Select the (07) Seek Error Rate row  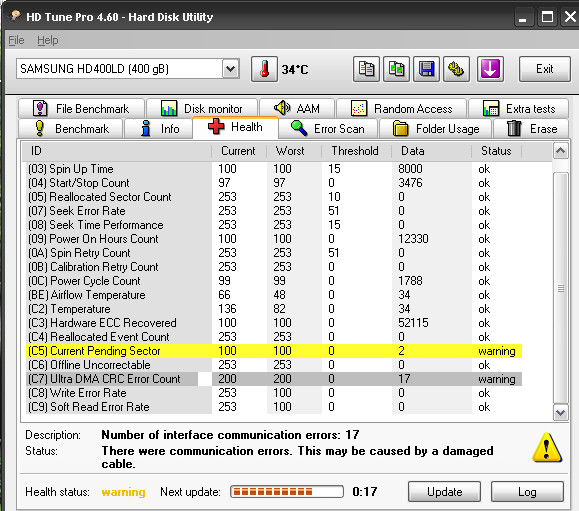[x=275, y=211]
